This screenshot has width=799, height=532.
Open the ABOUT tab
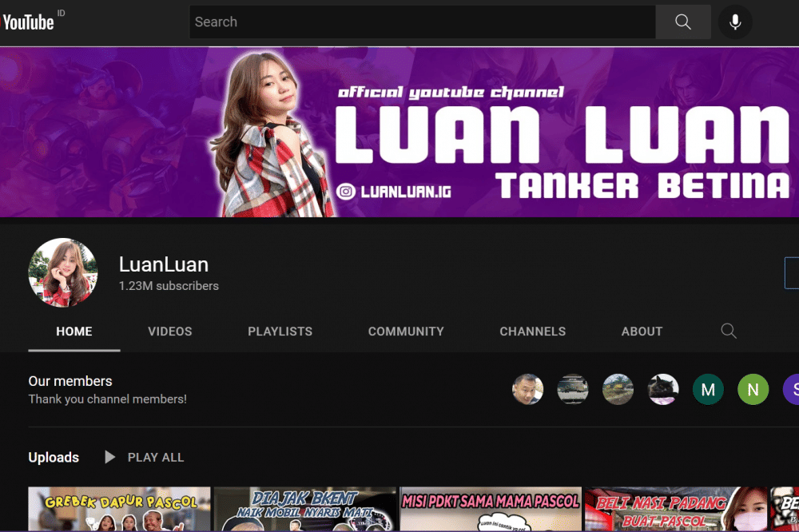[x=642, y=331]
